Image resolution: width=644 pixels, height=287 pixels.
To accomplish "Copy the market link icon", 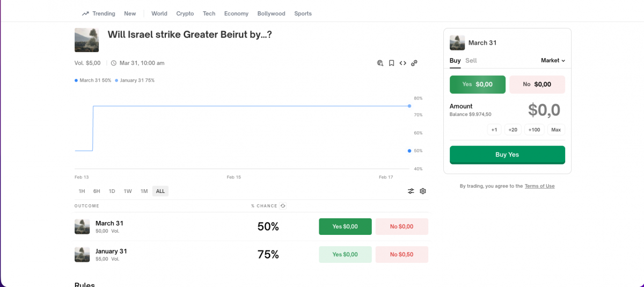I will pos(414,63).
